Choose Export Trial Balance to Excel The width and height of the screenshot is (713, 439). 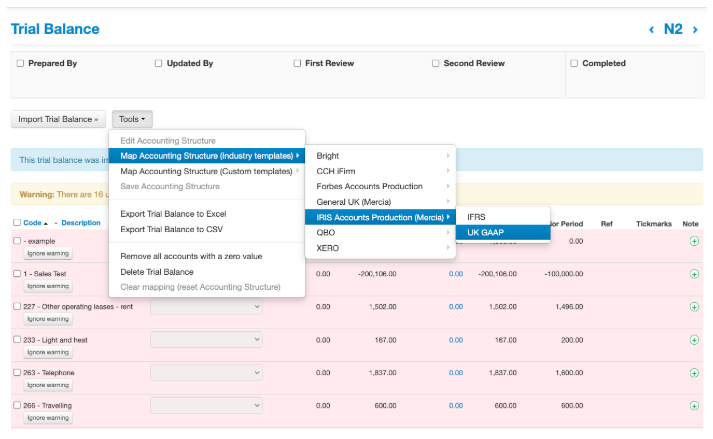point(172,214)
